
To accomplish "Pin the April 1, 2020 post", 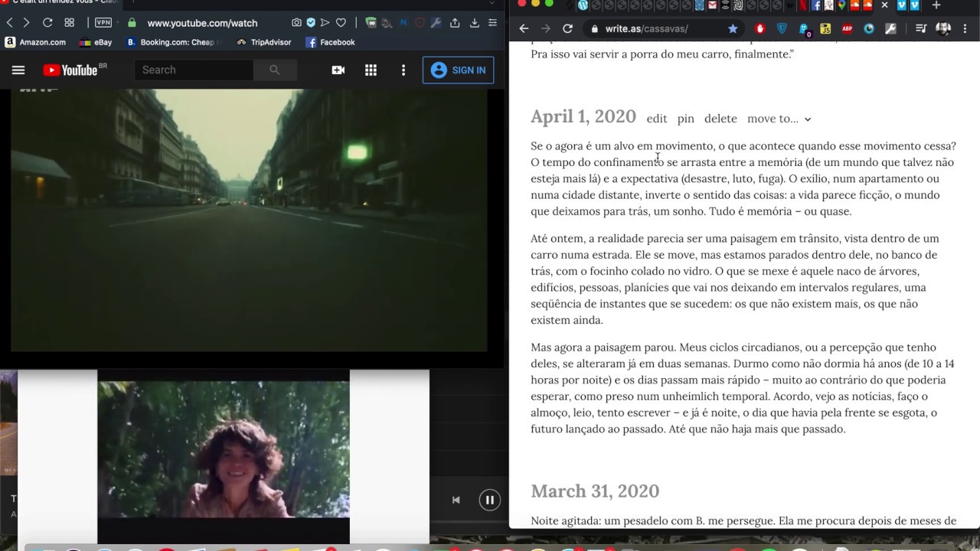I will 686,119.
